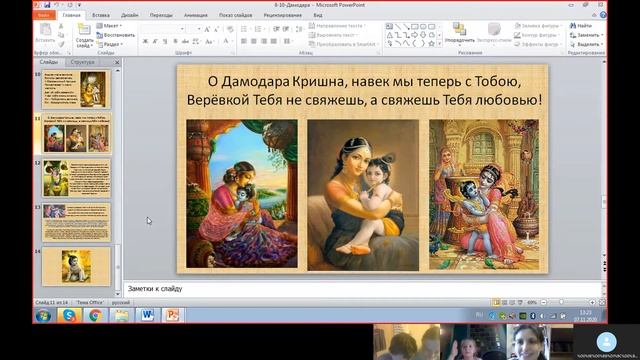Switch to Slide Sorter view in status bar

[x=504, y=302]
